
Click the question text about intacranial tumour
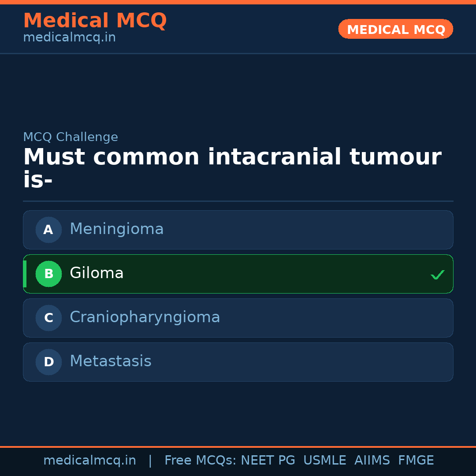(232, 168)
